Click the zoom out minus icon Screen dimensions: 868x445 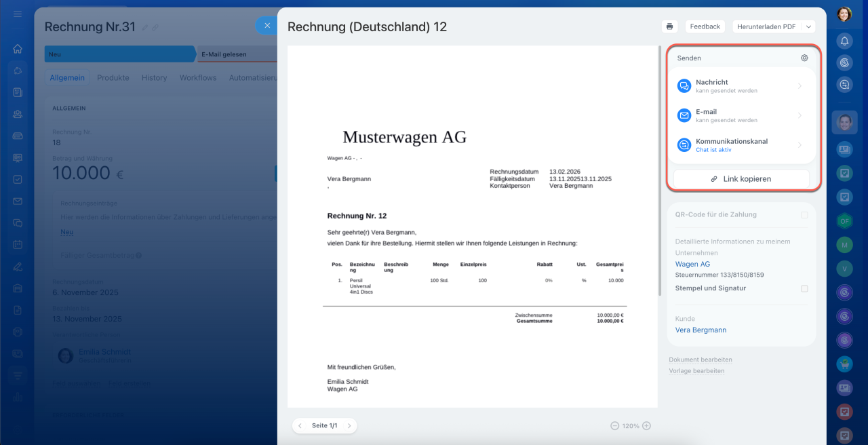614,426
